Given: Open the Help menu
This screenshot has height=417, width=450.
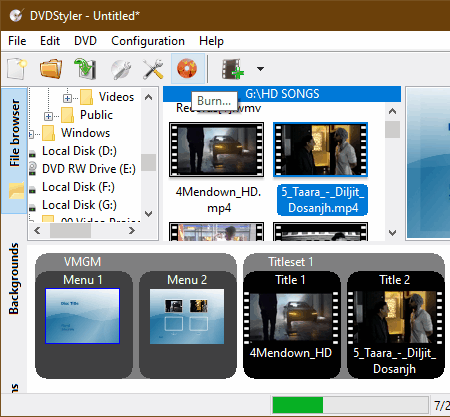Looking at the screenshot, I should (211, 41).
